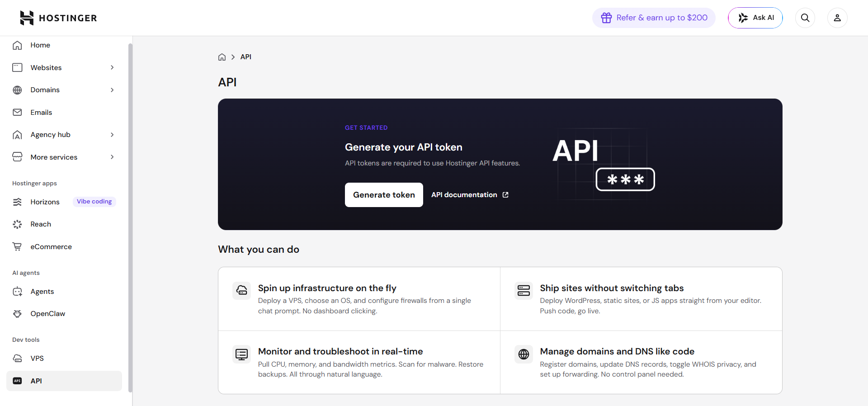
Task: Open Agents in the sidebar
Action: point(64,292)
